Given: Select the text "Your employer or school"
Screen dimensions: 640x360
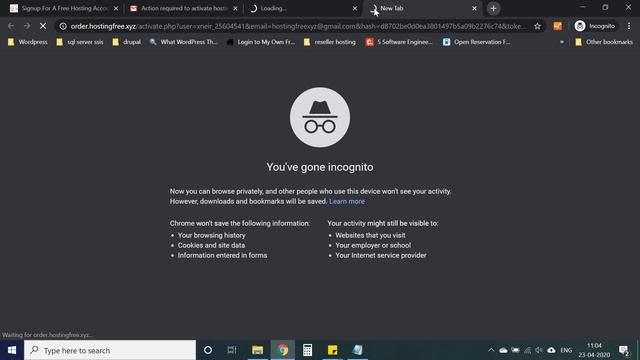Looking at the screenshot, I should tap(373, 245).
